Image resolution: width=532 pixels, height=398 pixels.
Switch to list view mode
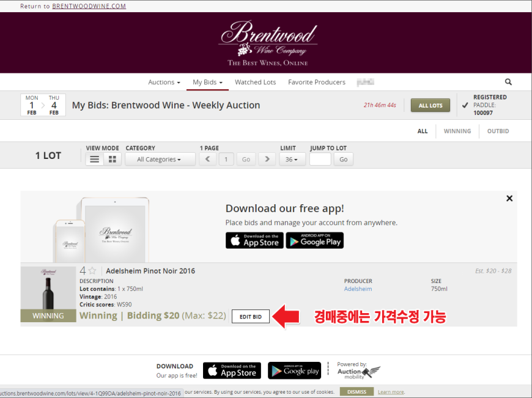95,159
